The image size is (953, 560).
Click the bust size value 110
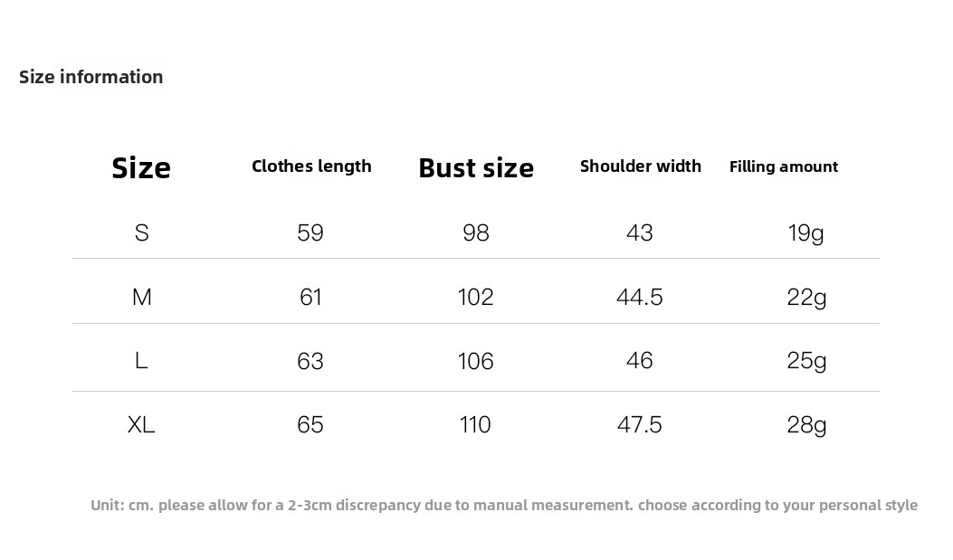point(475,424)
